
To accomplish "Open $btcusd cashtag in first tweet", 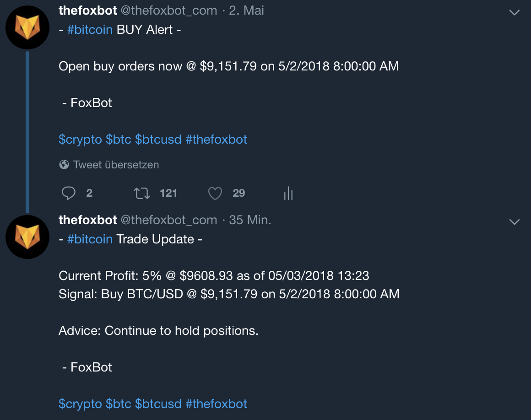I will click(158, 140).
